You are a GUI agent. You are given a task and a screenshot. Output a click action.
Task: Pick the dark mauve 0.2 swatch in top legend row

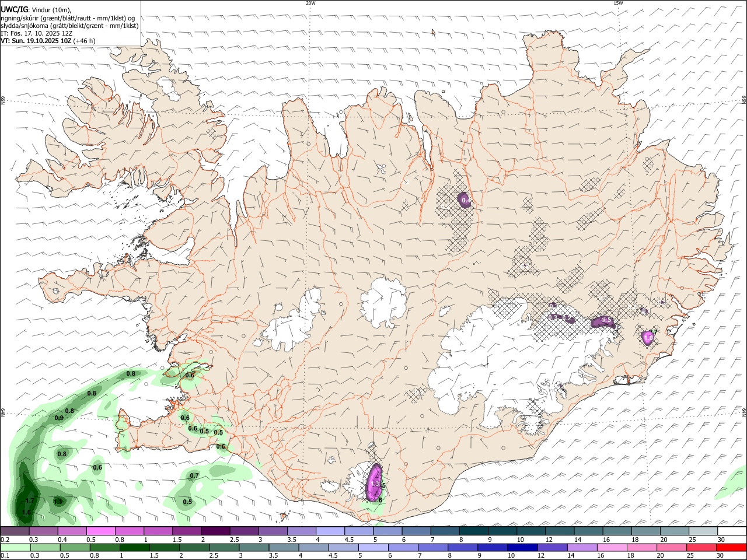15,531
